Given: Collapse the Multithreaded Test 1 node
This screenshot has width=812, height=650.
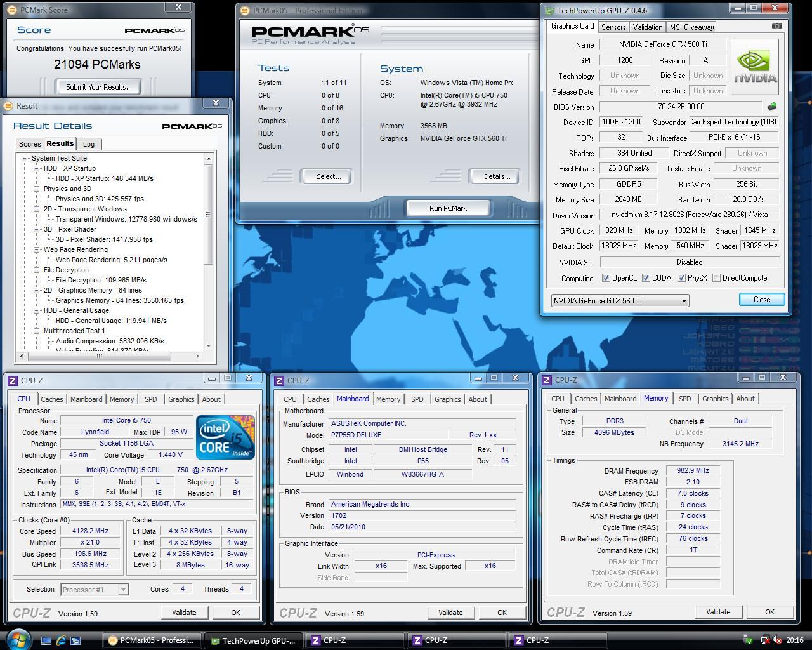Looking at the screenshot, I should pos(37,331).
